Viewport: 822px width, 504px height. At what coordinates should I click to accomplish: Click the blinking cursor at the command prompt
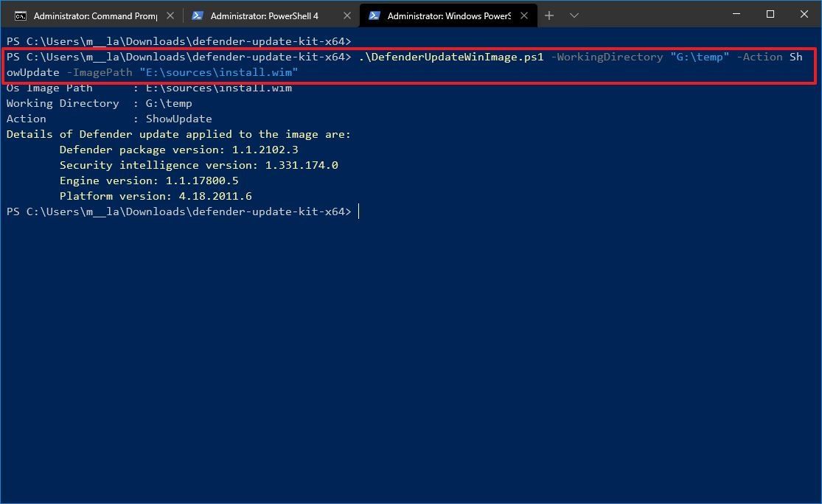coord(358,211)
